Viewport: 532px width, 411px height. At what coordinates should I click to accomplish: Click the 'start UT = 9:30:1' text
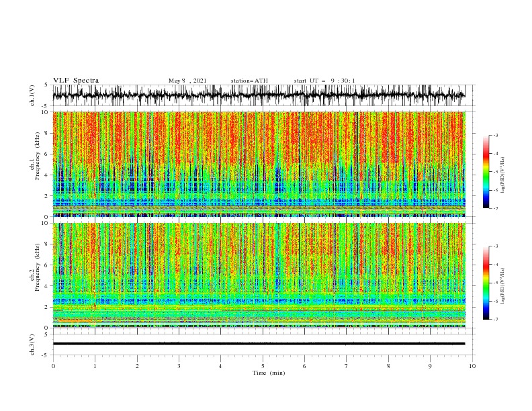(x=324, y=81)
